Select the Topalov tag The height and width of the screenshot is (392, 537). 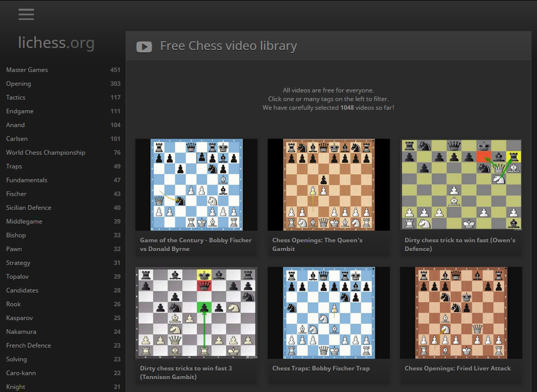63,276
